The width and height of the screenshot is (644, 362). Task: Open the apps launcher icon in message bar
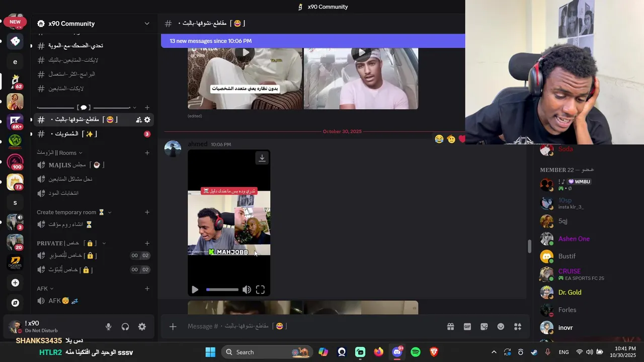517,327
